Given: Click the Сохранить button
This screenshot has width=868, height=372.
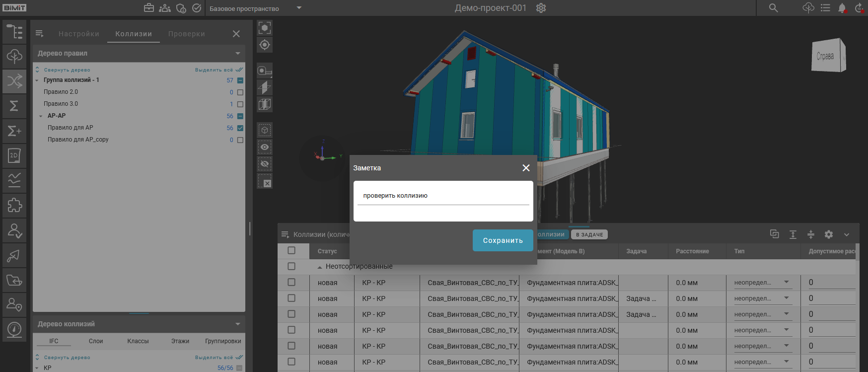Looking at the screenshot, I should click(x=503, y=240).
